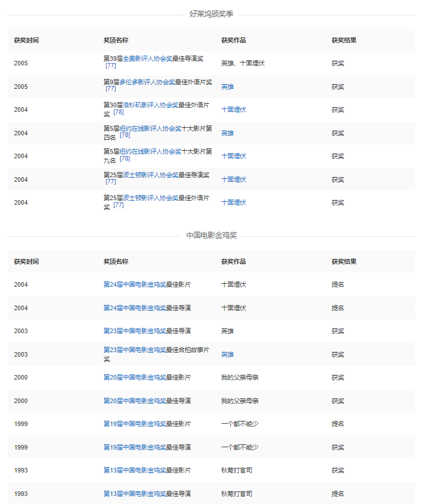Image resolution: width=429 pixels, height=504 pixels.
Task: Open 第24届中国电影金鸡奖 link in 最佳导演 row
Action: pos(135,308)
